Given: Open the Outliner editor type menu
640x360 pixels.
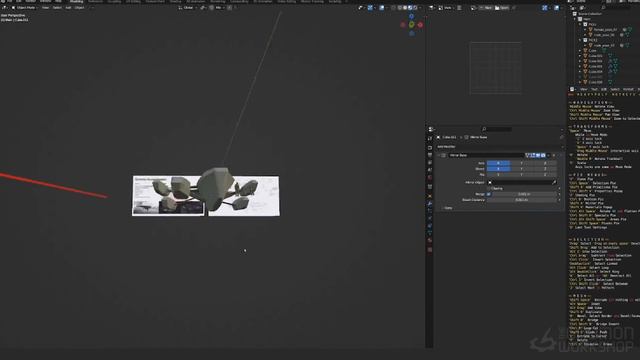Looking at the screenshot, I should [x=574, y=8].
